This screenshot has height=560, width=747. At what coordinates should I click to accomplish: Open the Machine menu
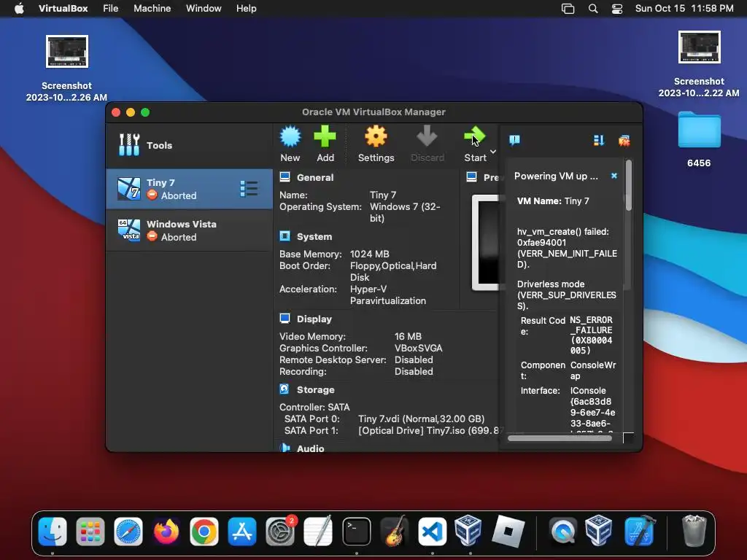pos(152,9)
